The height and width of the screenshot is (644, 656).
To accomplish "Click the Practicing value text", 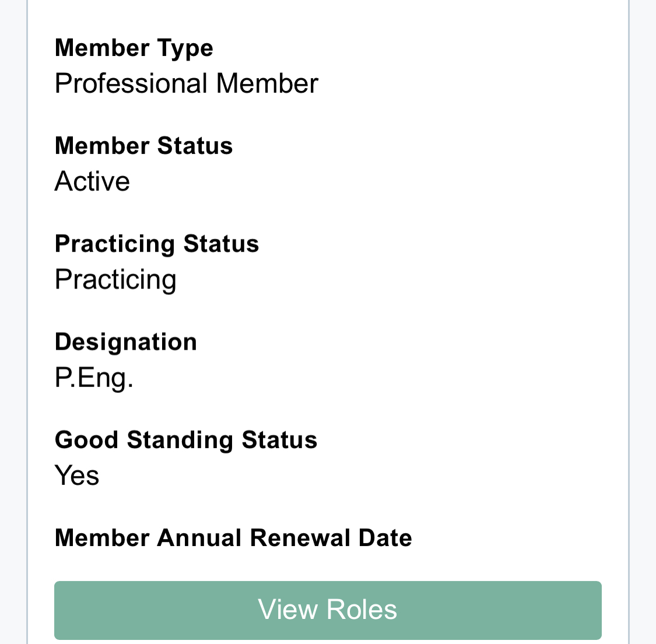I will 115,280.
